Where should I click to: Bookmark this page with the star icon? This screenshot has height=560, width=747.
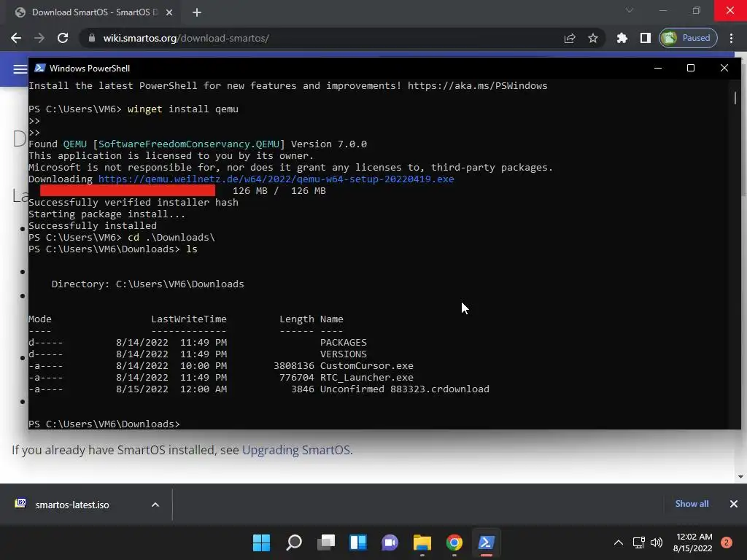click(x=592, y=38)
